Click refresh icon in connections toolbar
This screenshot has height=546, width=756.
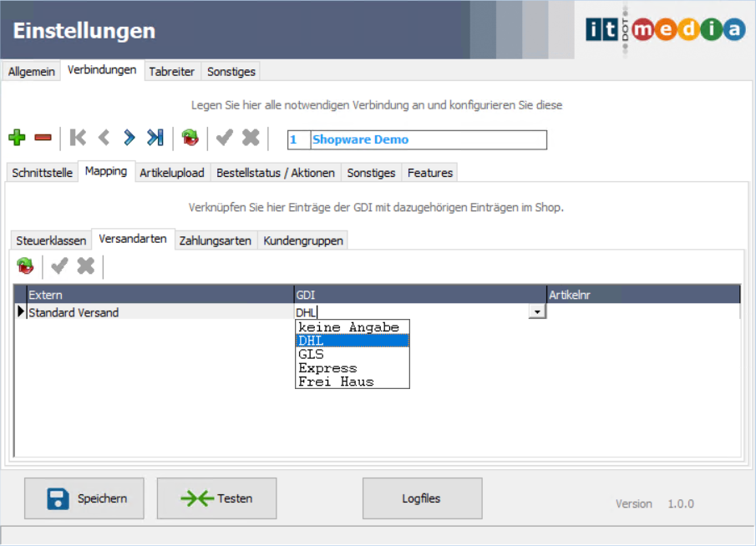(190, 138)
